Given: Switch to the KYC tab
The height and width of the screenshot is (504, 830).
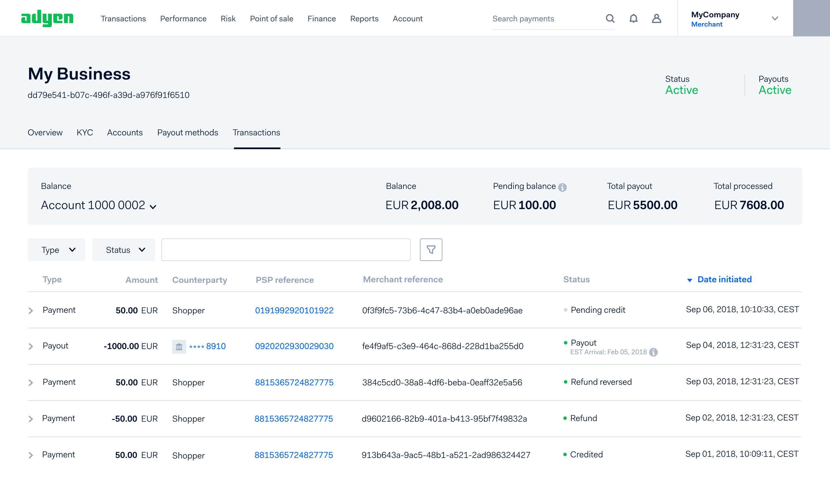Looking at the screenshot, I should pyautogui.click(x=85, y=132).
